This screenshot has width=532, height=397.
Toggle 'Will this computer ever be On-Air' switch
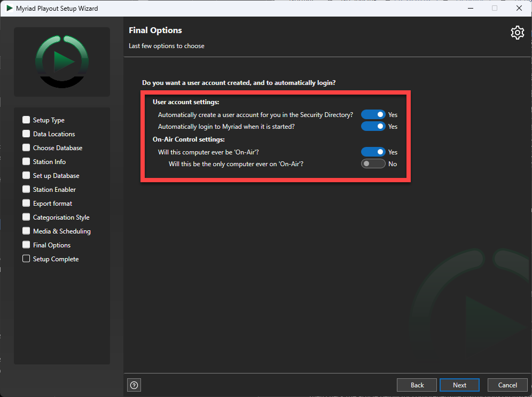point(373,152)
